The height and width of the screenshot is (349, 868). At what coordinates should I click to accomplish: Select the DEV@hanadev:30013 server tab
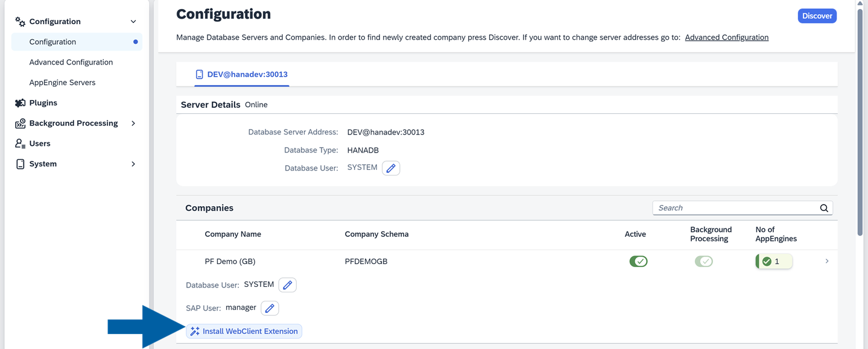[x=242, y=75]
